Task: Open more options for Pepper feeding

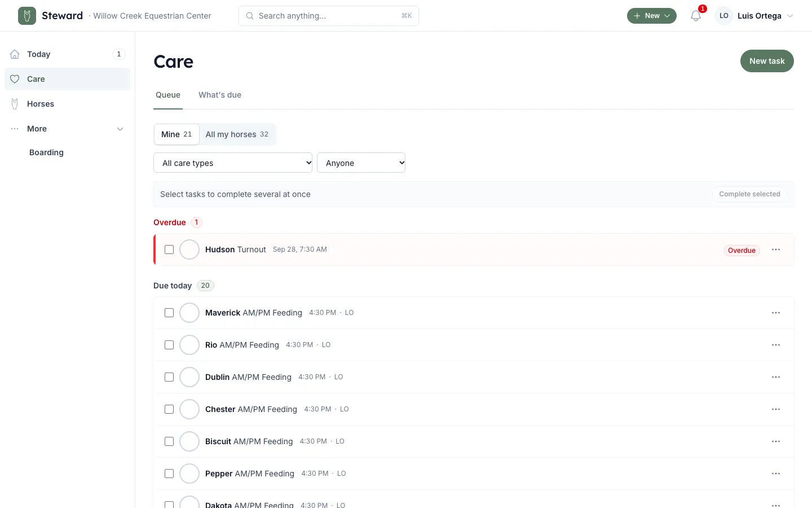Action: point(776,474)
